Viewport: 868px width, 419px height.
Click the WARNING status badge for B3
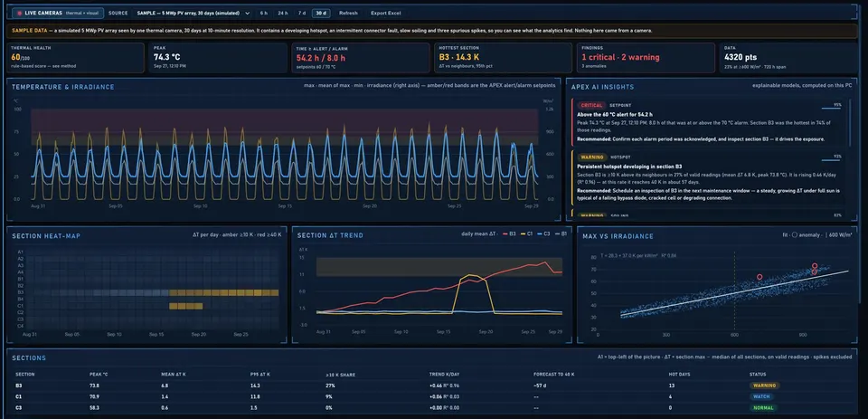click(x=764, y=386)
